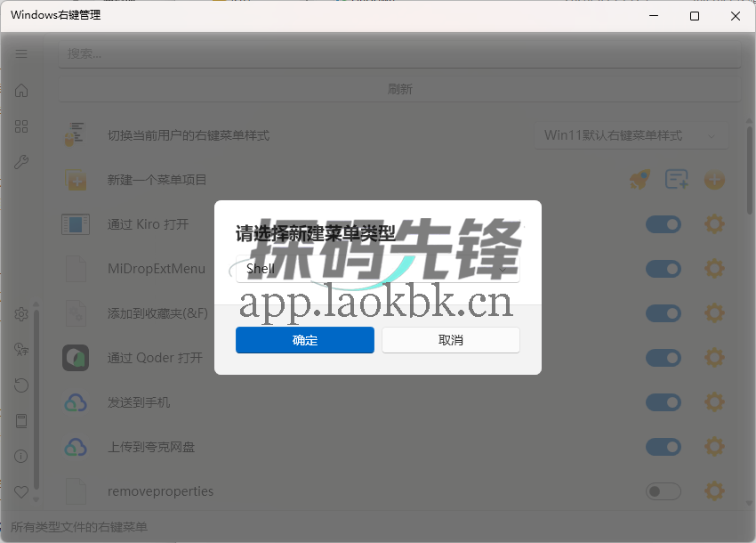Open the home view in the sidebar

tap(21, 90)
